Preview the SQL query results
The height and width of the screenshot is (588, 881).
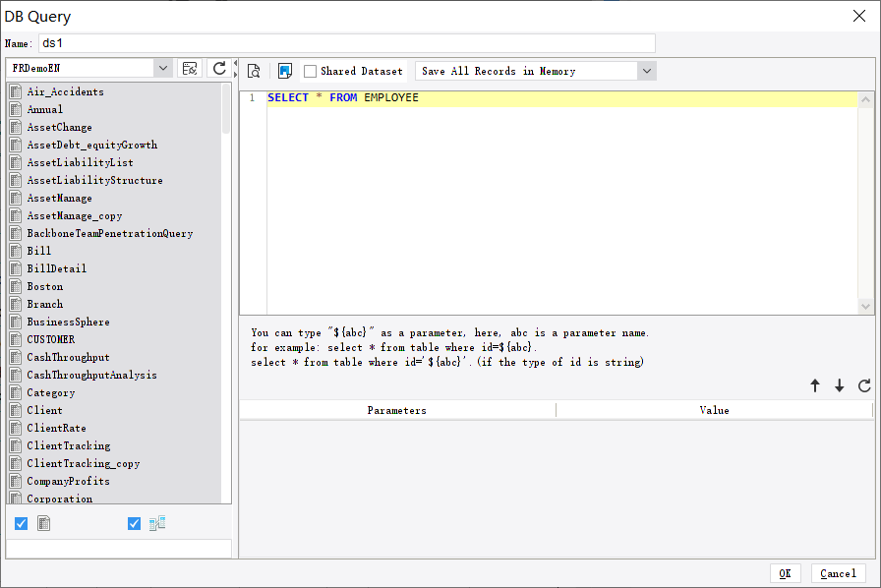254,70
